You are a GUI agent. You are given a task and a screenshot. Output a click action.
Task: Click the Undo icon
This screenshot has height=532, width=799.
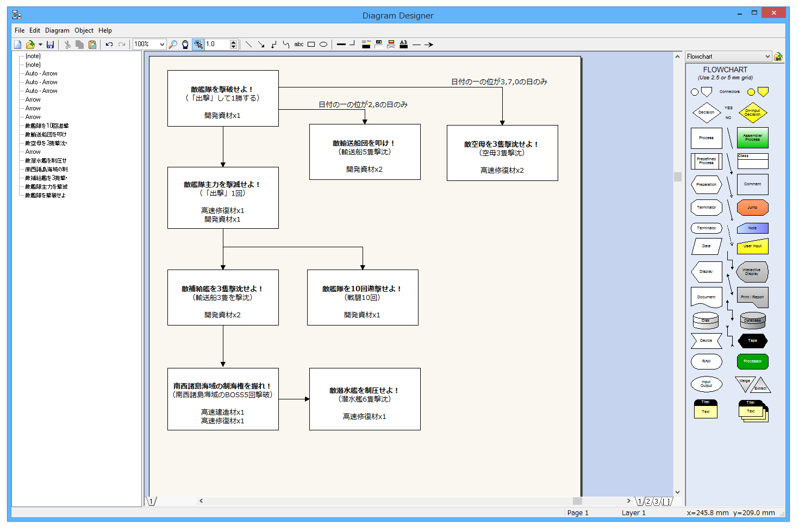pos(109,44)
